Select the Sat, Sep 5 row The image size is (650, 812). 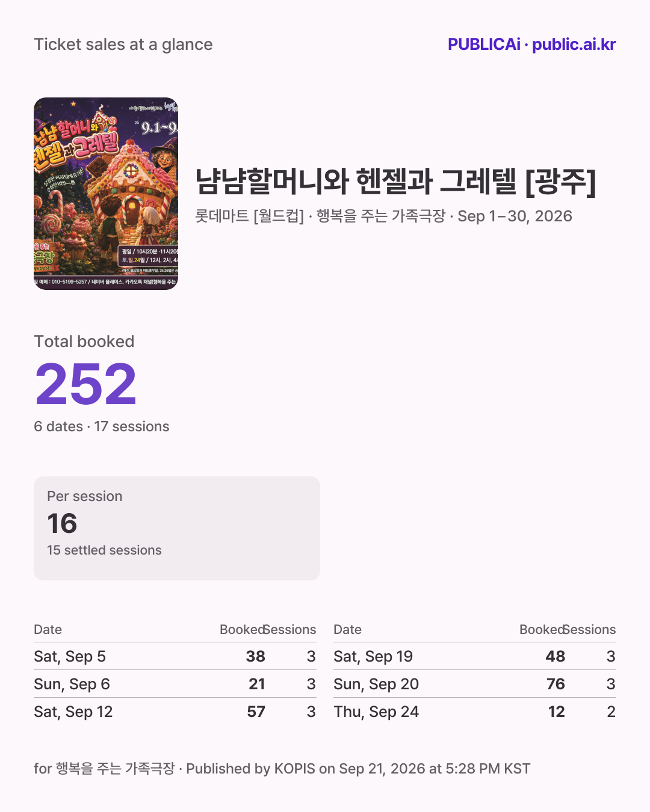click(x=175, y=656)
